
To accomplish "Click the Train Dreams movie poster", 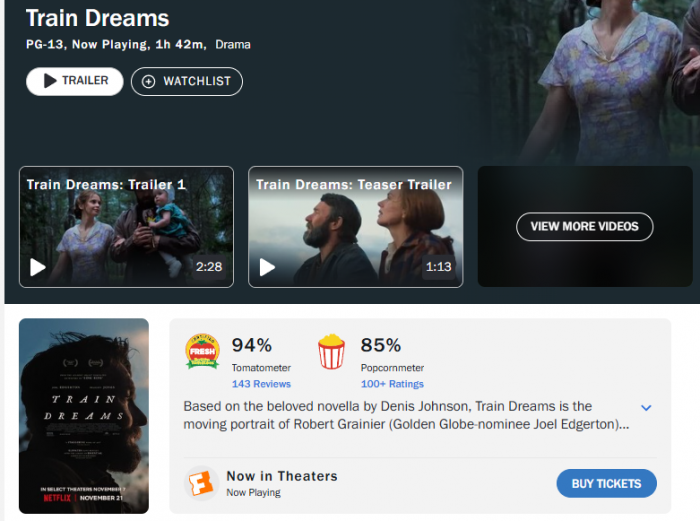I will tap(84, 416).
